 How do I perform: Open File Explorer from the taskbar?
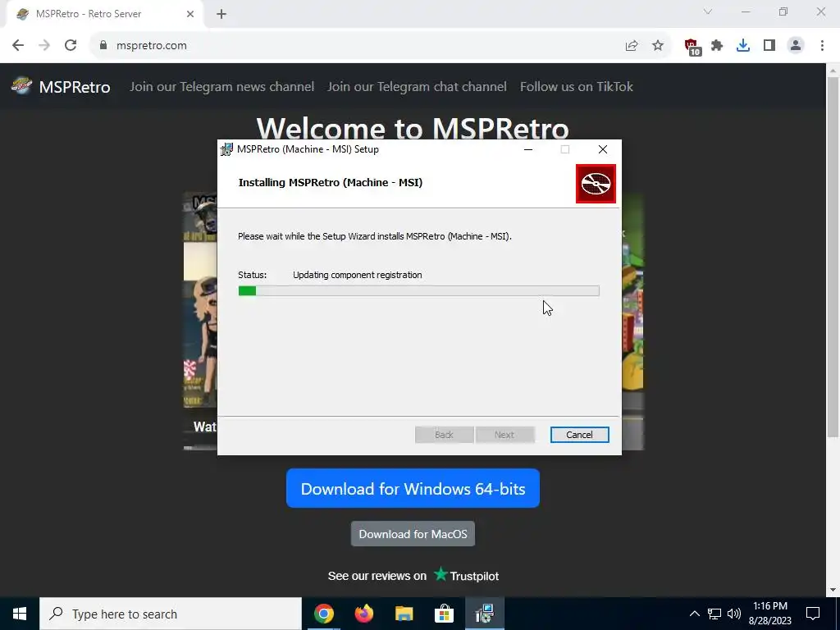404,614
